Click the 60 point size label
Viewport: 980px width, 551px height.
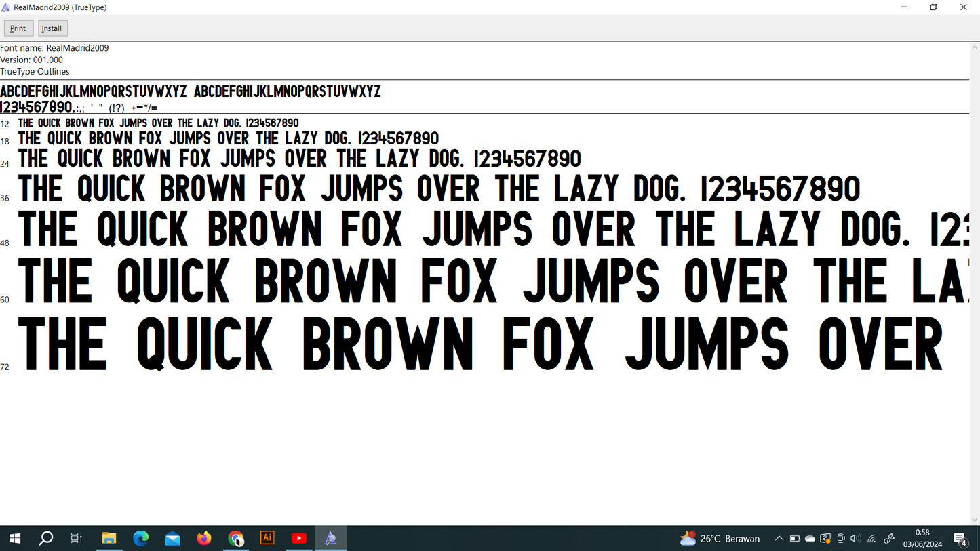tap(5, 300)
